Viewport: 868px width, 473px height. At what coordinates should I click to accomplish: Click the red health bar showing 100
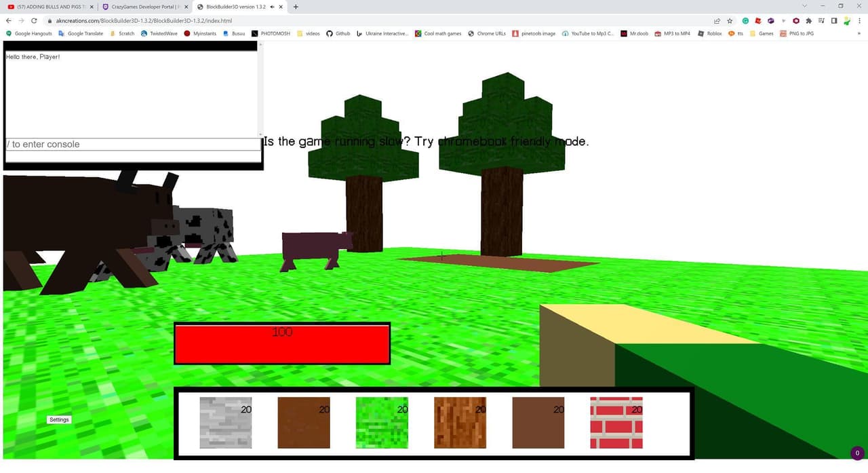click(282, 343)
